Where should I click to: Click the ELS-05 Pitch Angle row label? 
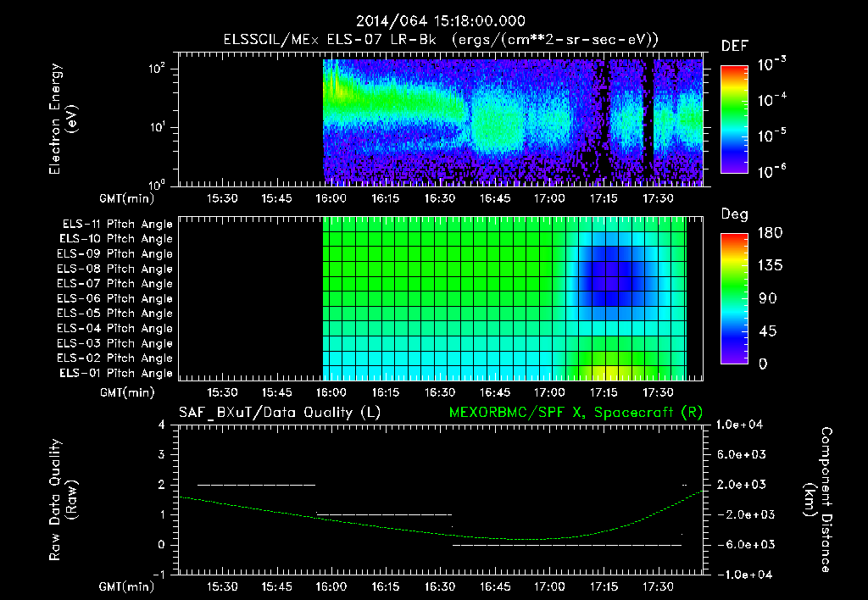coord(114,314)
